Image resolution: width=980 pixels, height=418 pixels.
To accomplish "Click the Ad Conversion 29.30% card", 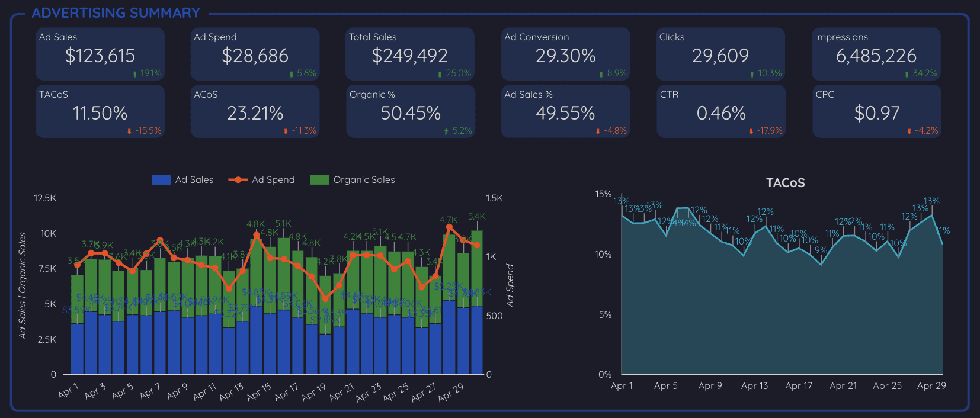I will tap(565, 54).
